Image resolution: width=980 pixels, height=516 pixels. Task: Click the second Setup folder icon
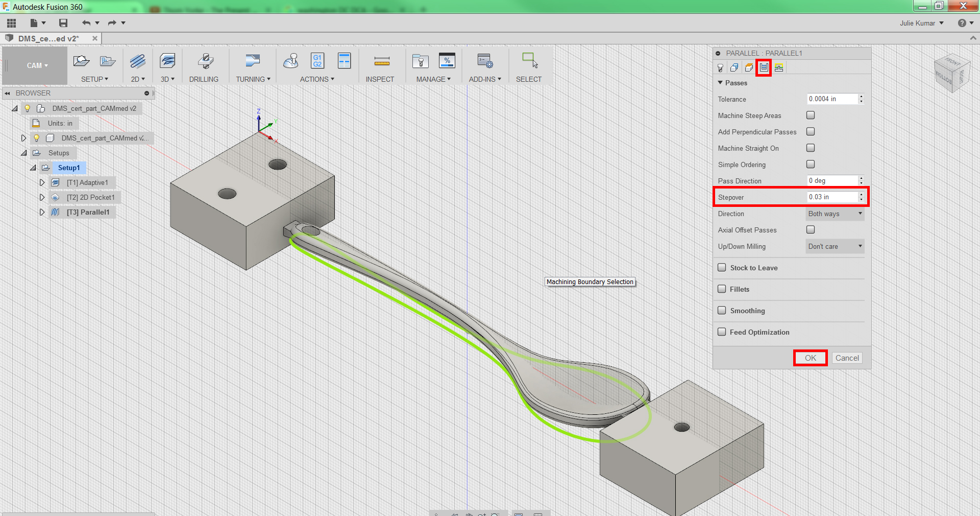108,61
